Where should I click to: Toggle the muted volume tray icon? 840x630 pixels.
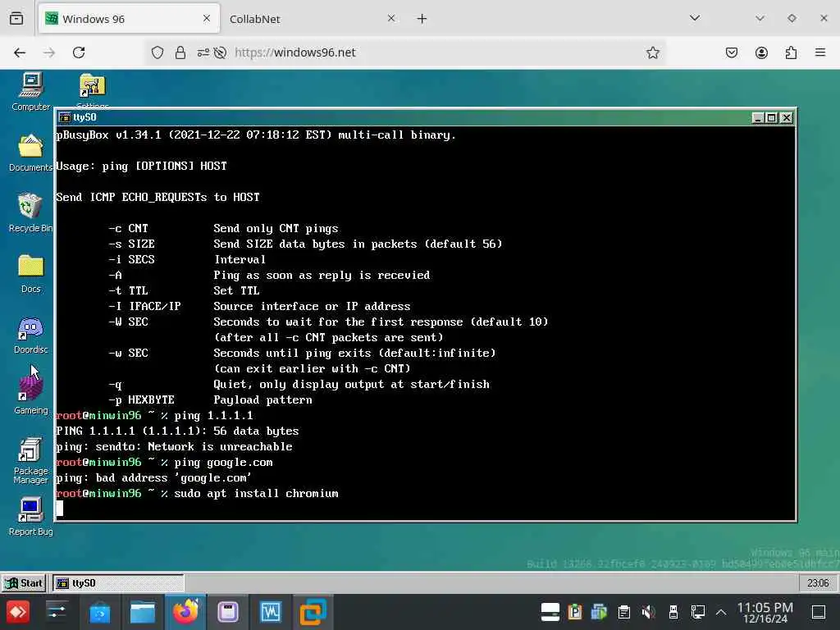tap(648, 612)
